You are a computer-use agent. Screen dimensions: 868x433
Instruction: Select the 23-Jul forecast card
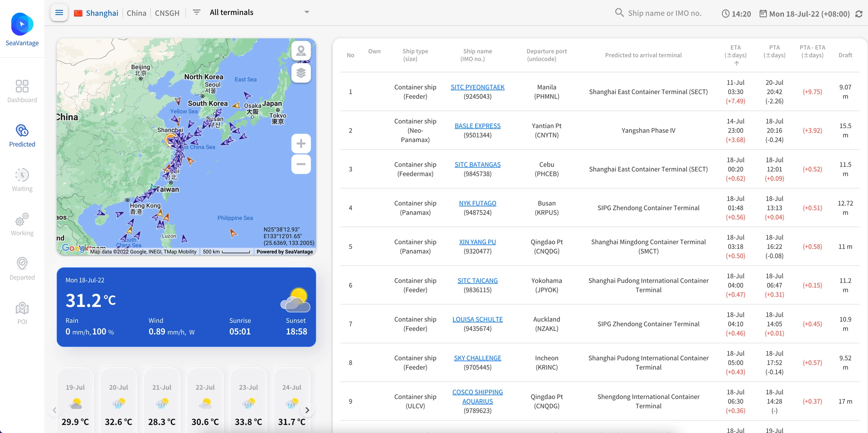point(248,401)
